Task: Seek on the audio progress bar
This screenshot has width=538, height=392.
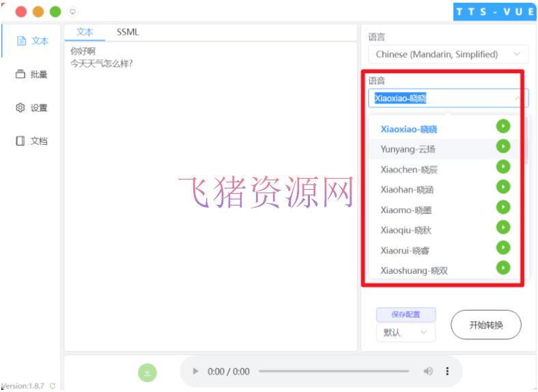Action: (334, 371)
